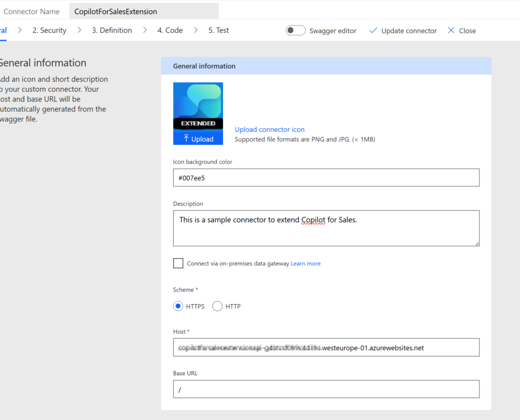Click the chevron arrow before 2. Security
This screenshot has width=520, height=420.
click(x=20, y=30)
